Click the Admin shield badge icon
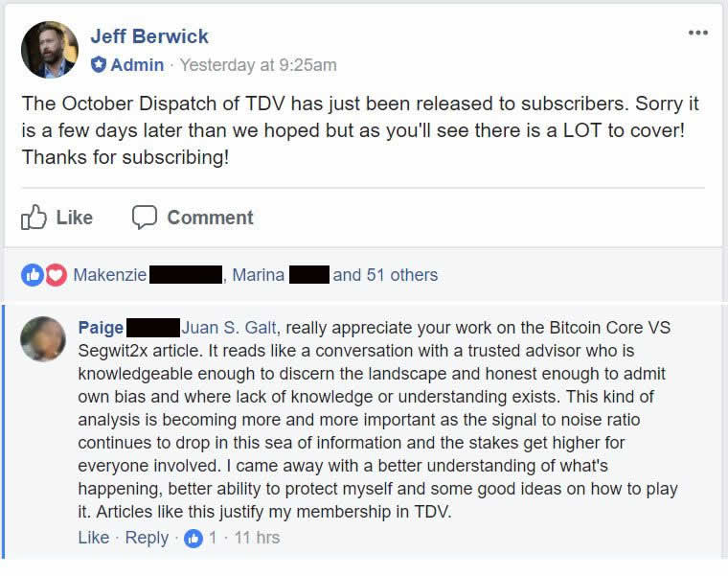Image resolution: width=728 pixels, height=576 pixels. (x=98, y=65)
